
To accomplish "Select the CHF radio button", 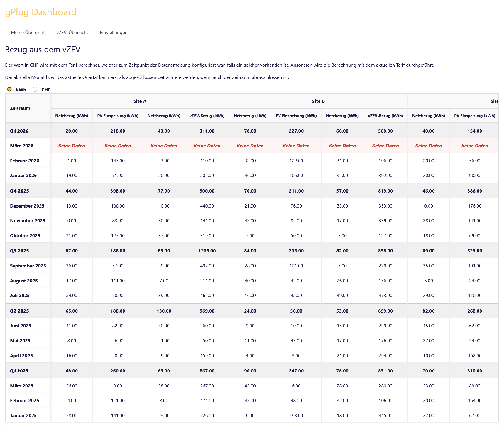I will coord(35,89).
